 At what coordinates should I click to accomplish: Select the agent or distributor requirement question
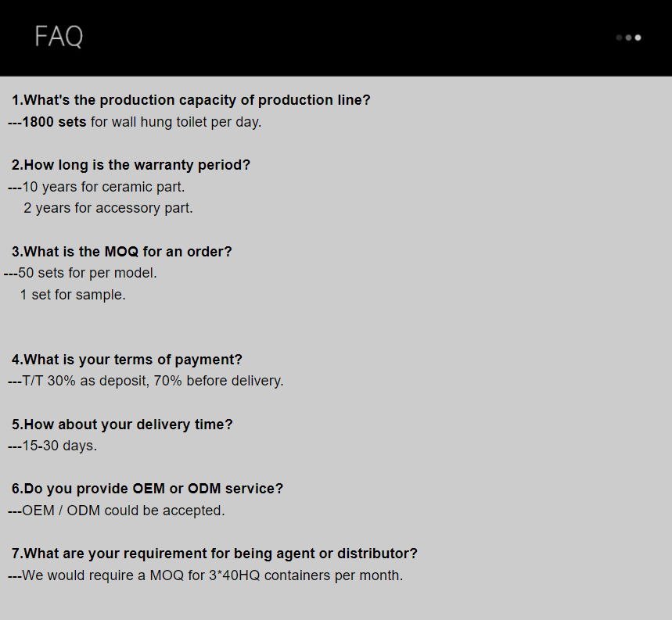click(x=214, y=554)
